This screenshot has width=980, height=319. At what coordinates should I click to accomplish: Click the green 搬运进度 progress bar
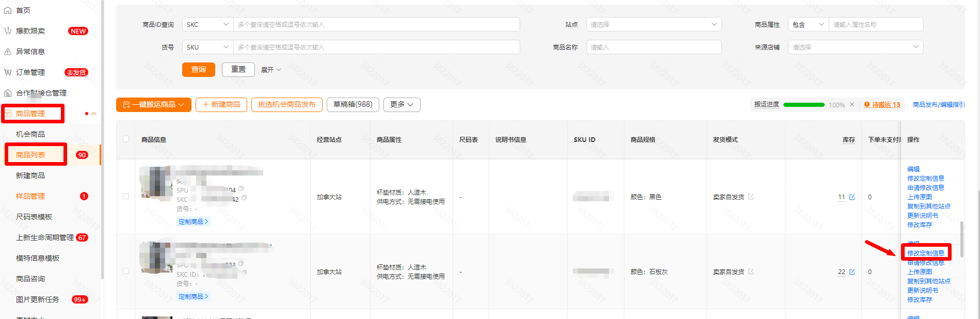tap(804, 105)
